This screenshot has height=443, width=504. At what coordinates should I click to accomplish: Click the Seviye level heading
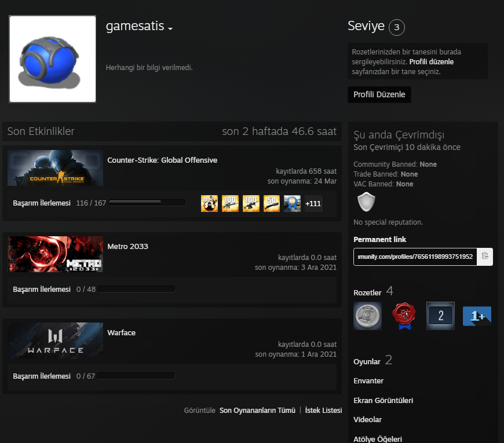(x=366, y=25)
